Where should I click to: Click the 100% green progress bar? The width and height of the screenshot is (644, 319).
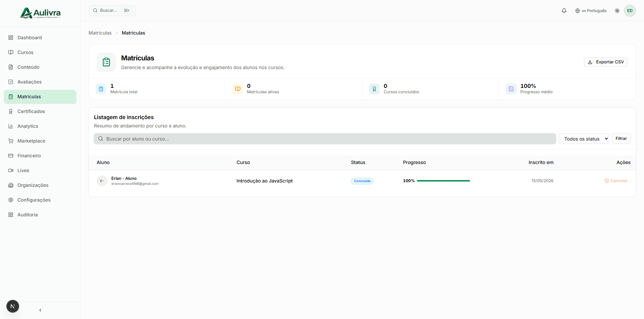click(443, 181)
